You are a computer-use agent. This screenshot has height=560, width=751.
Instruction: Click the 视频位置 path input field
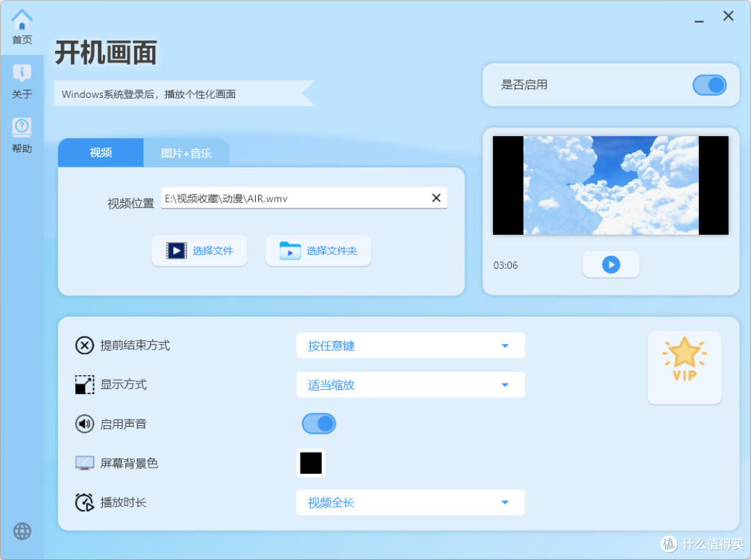point(304,198)
